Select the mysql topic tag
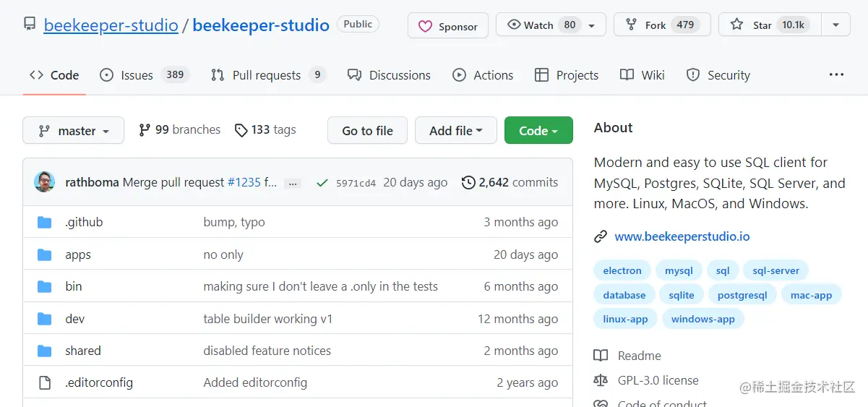The image size is (868, 407). coord(679,271)
